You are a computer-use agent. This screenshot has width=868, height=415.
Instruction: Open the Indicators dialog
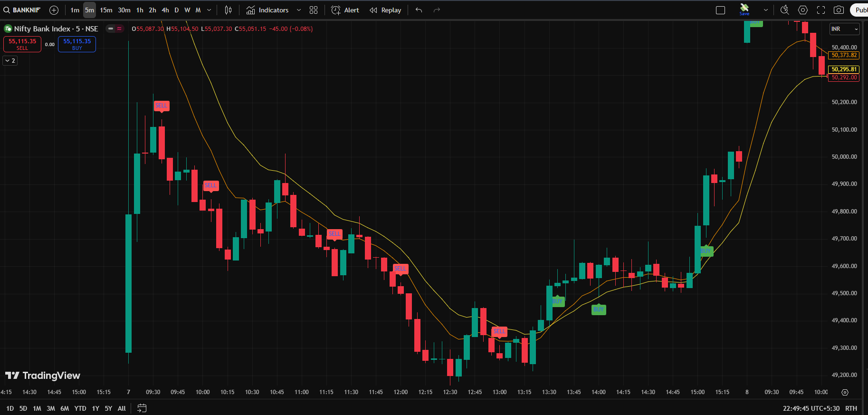(267, 10)
